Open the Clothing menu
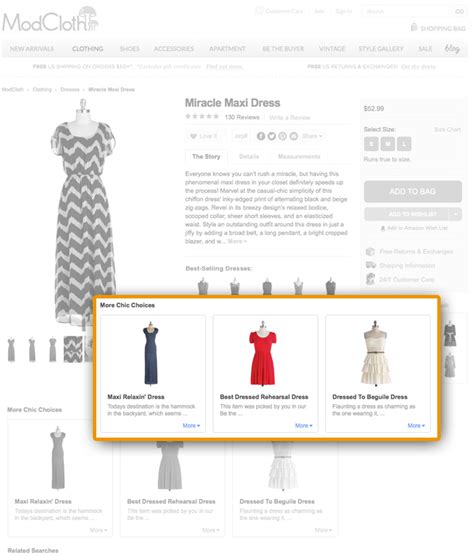This screenshot has width=474, height=556. click(88, 49)
